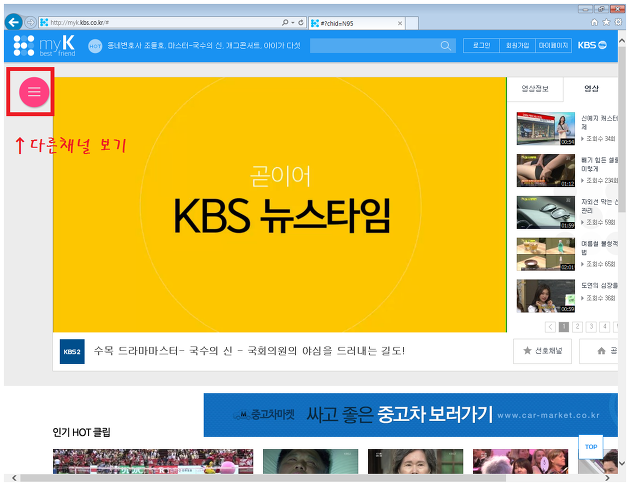Select page 4 in video list pagination
Viewport: 630px width, 486px height.
click(x=605, y=327)
